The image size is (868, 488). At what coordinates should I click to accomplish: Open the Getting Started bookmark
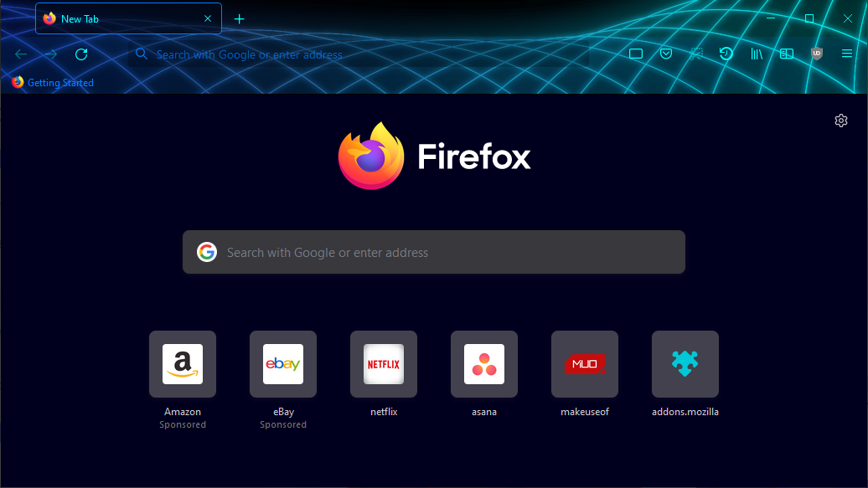pyautogui.click(x=53, y=82)
